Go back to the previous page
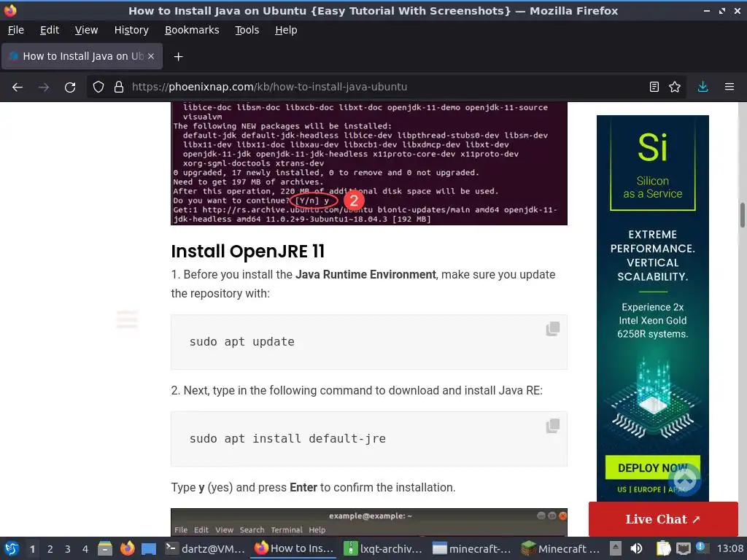The image size is (747, 560). point(18,87)
